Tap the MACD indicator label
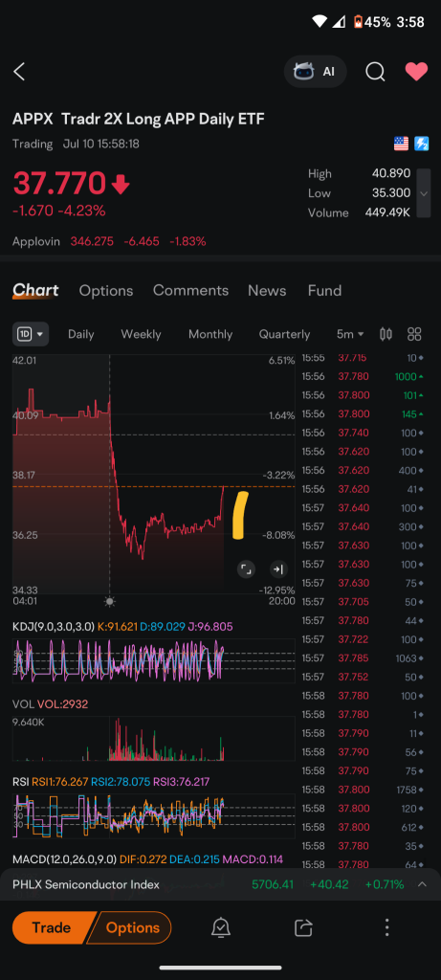The height and width of the screenshot is (980, 441). coord(64,858)
